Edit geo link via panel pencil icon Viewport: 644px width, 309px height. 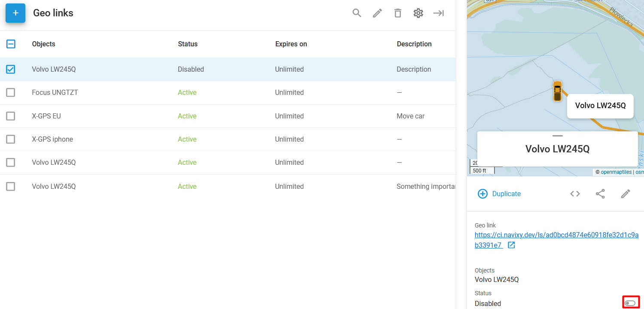pyautogui.click(x=626, y=194)
